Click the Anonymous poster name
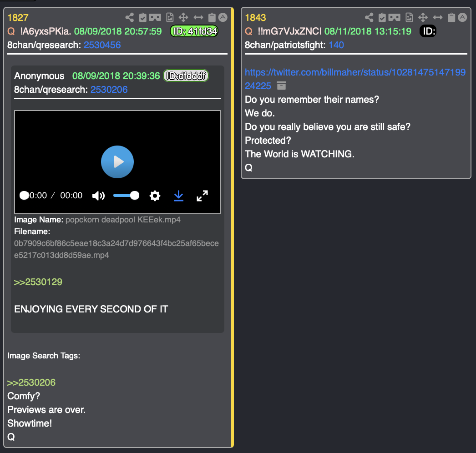Viewport: 476px width, 453px height. pyautogui.click(x=39, y=76)
